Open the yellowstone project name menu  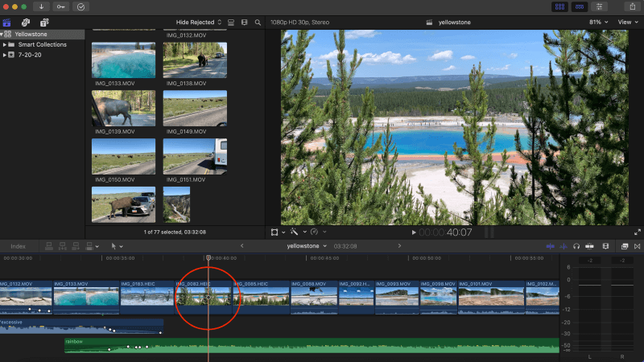(x=307, y=246)
